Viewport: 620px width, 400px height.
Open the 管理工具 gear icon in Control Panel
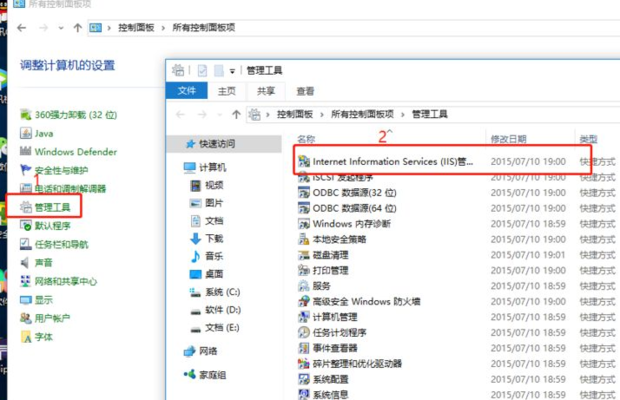[26, 207]
